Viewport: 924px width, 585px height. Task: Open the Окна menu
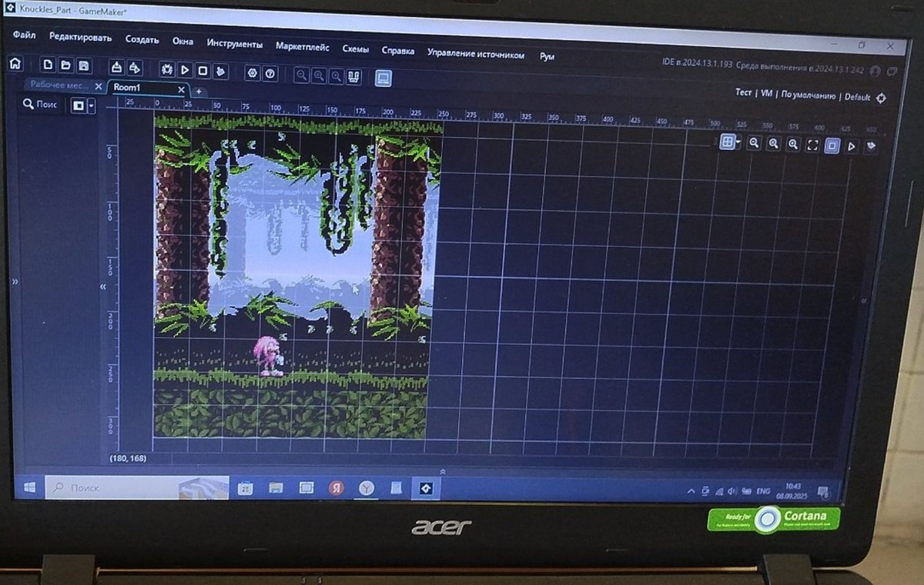pyautogui.click(x=182, y=41)
